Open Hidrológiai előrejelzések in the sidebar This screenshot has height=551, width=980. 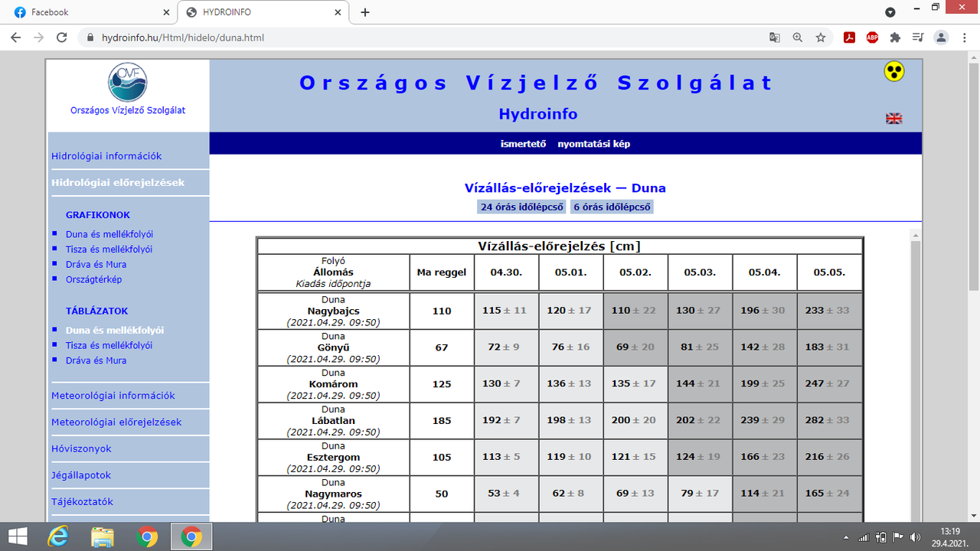pos(118,183)
